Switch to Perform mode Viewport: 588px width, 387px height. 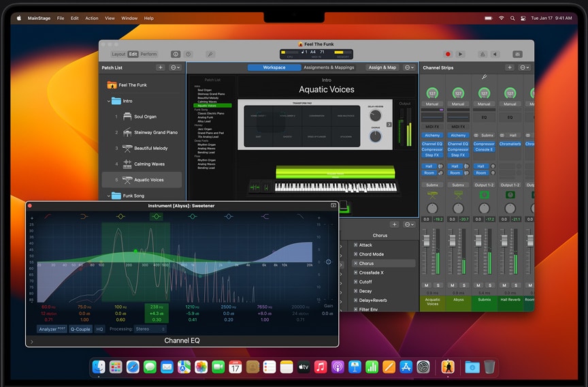148,54
